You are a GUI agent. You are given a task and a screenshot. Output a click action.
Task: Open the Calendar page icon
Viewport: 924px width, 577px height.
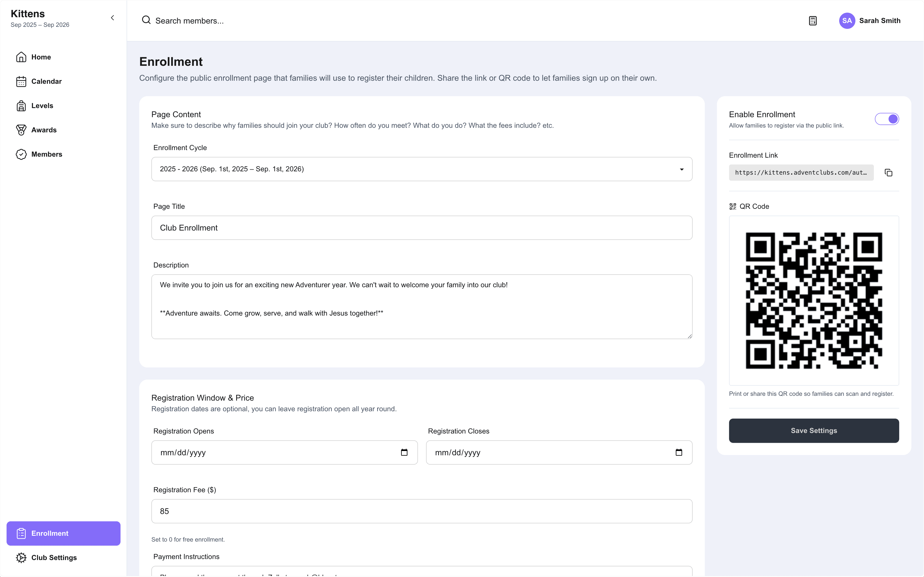(x=21, y=81)
